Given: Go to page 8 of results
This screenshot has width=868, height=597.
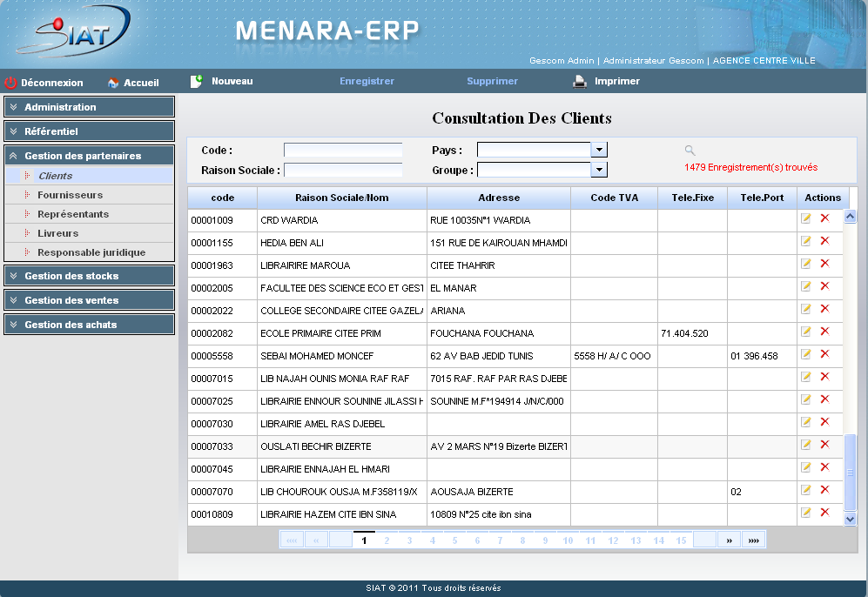Looking at the screenshot, I should (x=522, y=540).
